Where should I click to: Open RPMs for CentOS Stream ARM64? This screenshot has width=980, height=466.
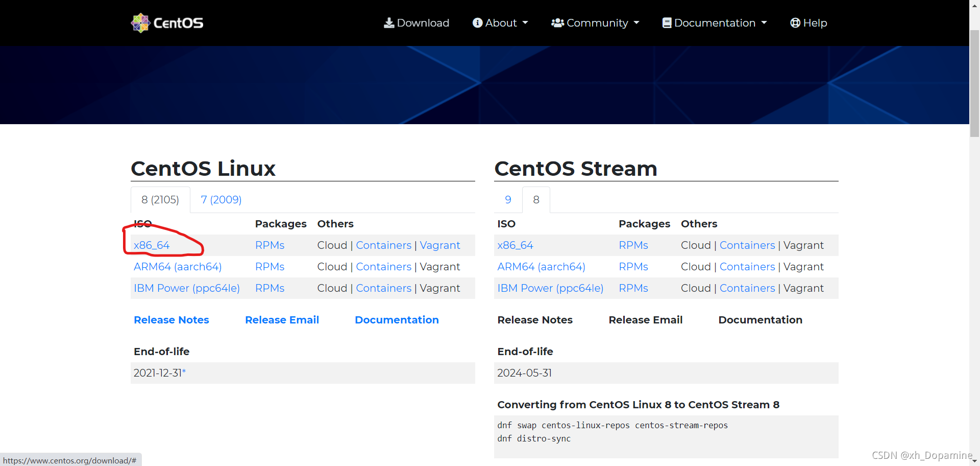[x=633, y=267]
